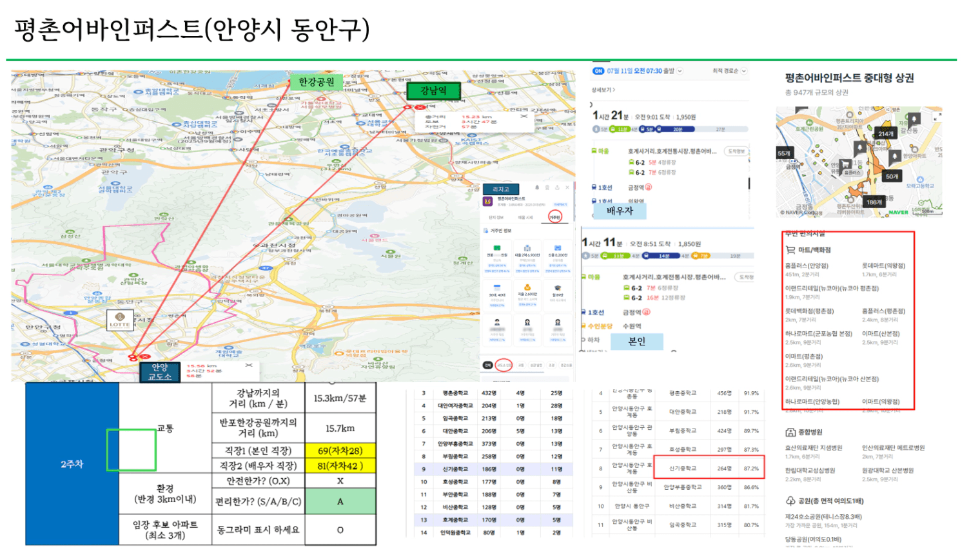980x551 pixels.
Task: Click the 신용 card icon tile
Action: 558,257
